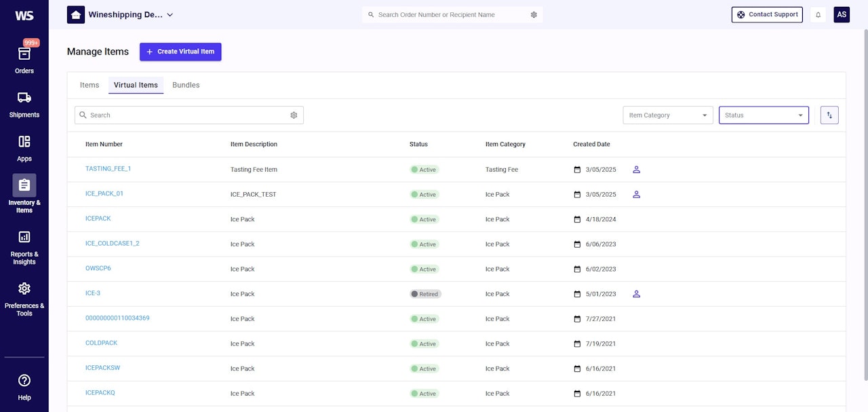This screenshot has height=412, width=868.
Task: Open the Orders section in sidebar
Action: tap(24, 60)
